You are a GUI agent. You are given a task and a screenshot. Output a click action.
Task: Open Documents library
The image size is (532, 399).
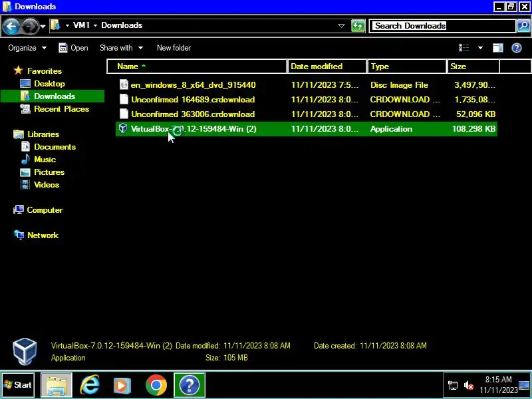(x=55, y=147)
